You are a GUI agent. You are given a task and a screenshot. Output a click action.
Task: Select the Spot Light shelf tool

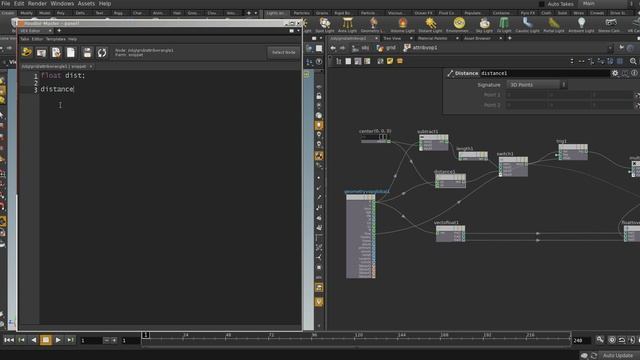click(325, 24)
